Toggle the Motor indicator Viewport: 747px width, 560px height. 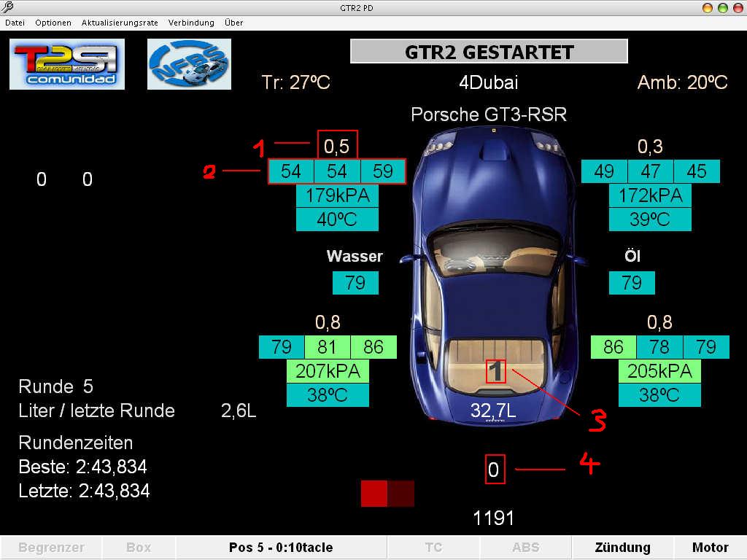[711, 547]
